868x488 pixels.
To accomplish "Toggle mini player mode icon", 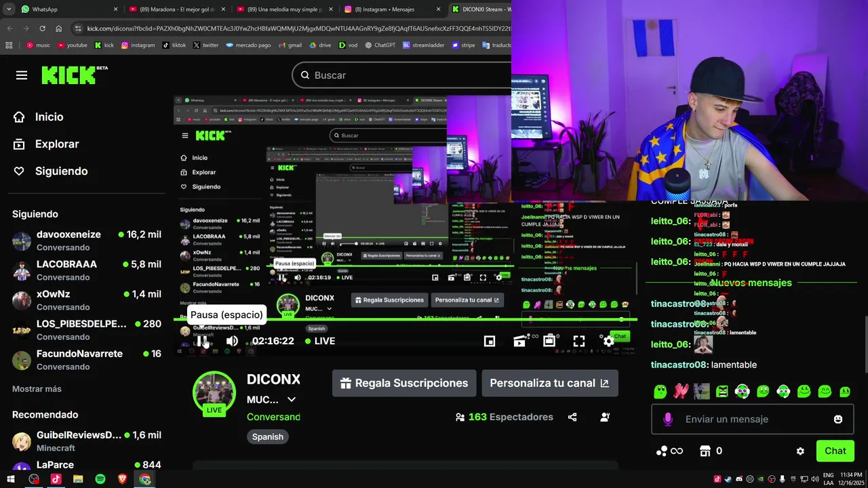I will tap(490, 341).
